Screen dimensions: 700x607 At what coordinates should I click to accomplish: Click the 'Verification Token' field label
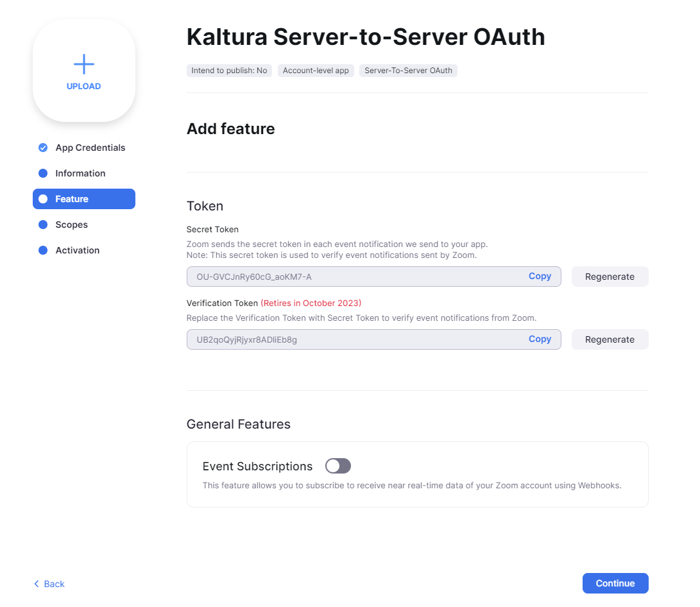223,303
